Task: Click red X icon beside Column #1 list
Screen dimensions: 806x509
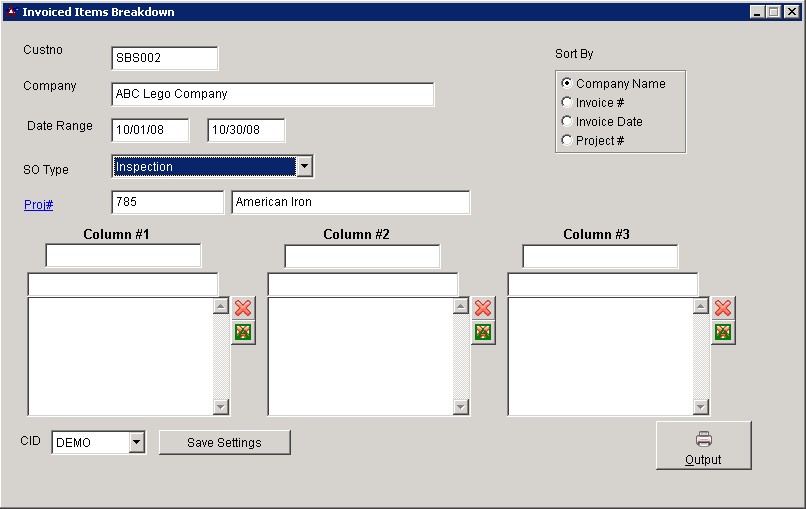Action: [243, 308]
